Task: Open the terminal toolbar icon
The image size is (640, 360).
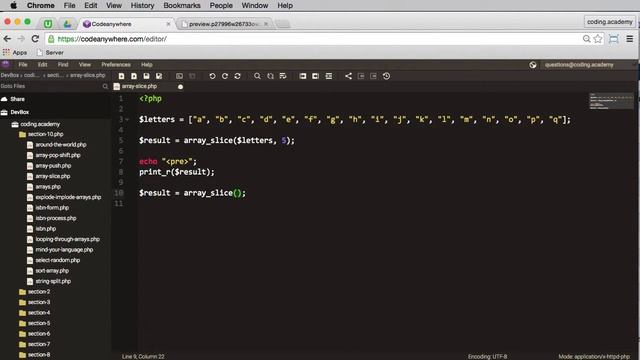Action: [179, 76]
